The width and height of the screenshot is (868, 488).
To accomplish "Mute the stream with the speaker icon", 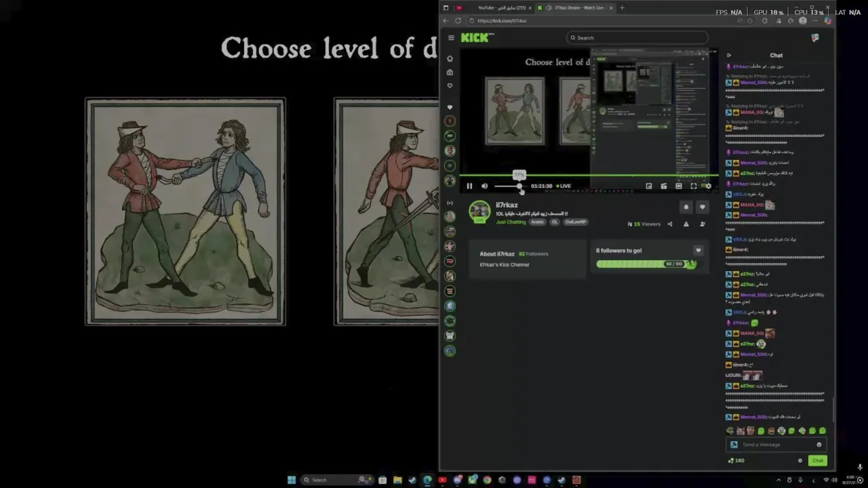I will 484,186.
